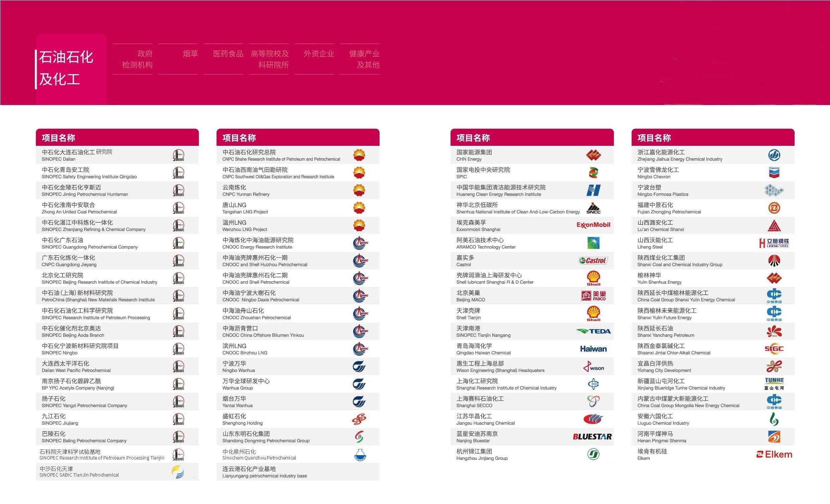Click the Haiwan logo
830x504 pixels.
(x=593, y=349)
